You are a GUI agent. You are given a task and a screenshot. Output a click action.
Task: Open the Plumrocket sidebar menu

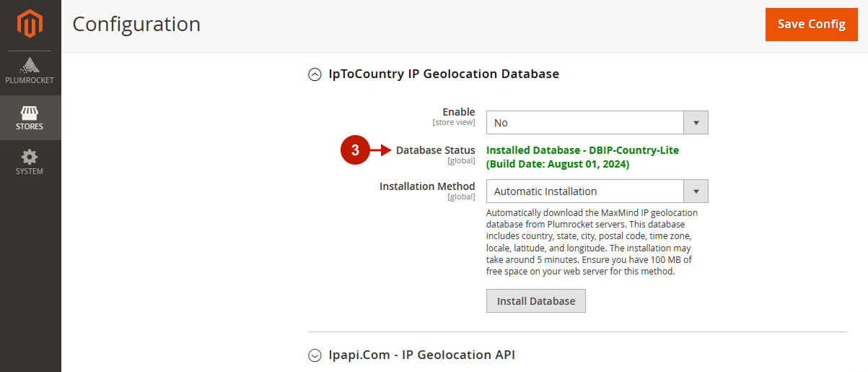click(30, 72)
